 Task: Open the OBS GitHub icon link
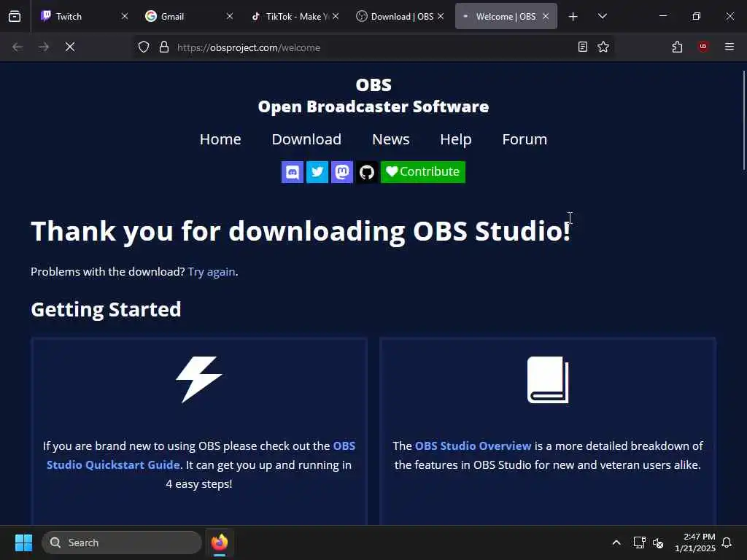coord(366,172)
